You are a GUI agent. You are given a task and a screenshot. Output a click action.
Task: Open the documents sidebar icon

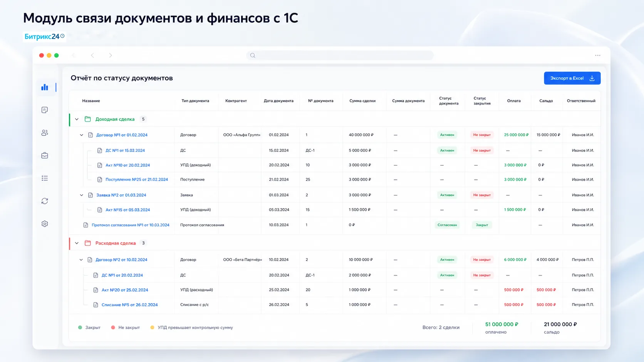point(45,110)
